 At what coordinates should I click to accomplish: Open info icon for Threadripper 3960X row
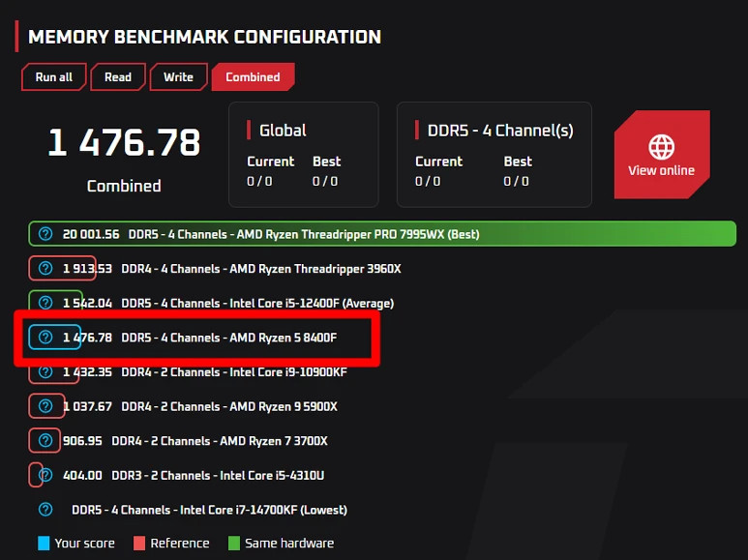[45, 268]
